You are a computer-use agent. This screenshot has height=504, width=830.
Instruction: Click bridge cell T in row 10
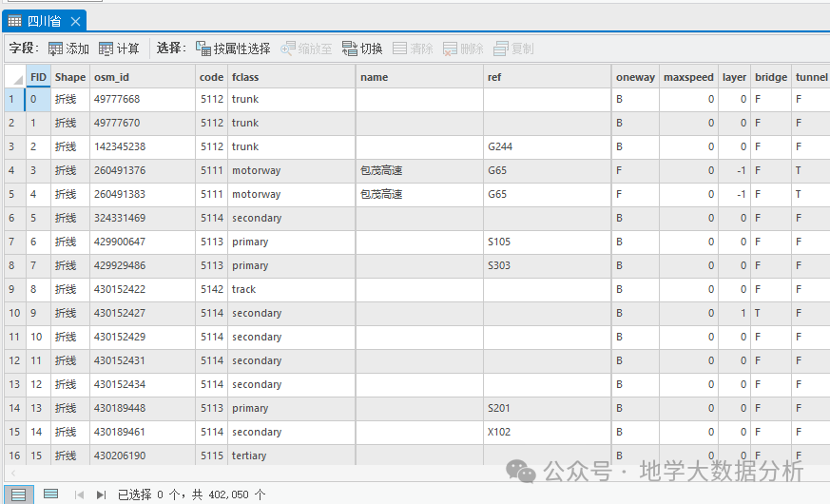(771, 313)
